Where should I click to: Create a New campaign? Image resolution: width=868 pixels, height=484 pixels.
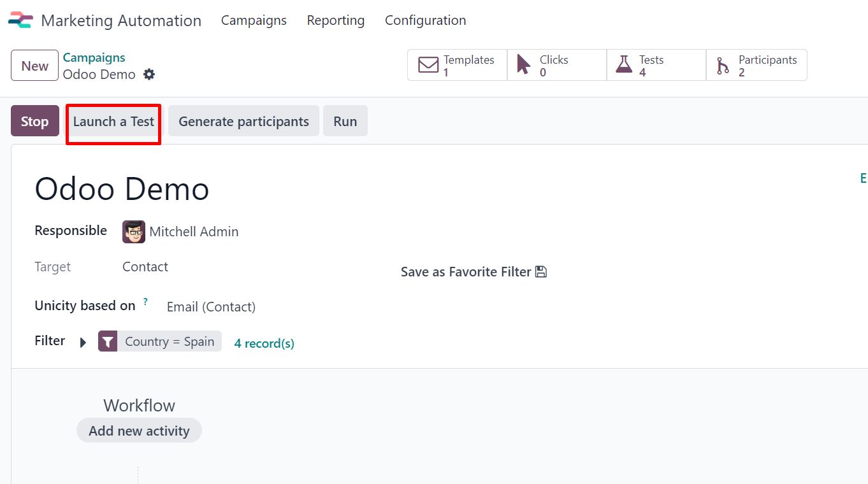[35, 66]
